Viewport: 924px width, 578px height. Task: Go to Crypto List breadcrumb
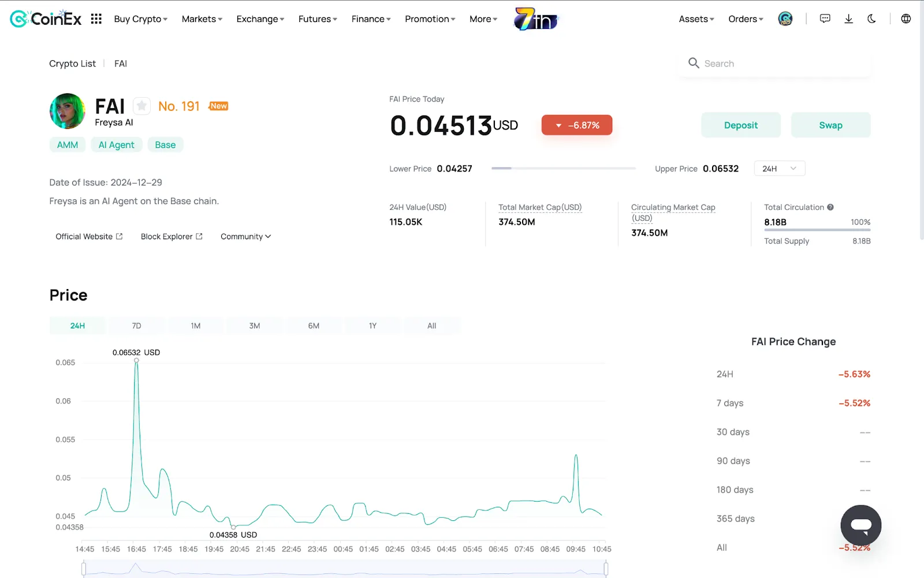[72, 63]
